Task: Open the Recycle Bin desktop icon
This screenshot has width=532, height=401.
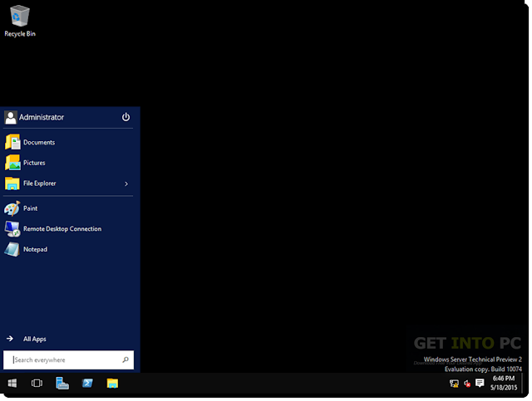Action: (20, 21)
